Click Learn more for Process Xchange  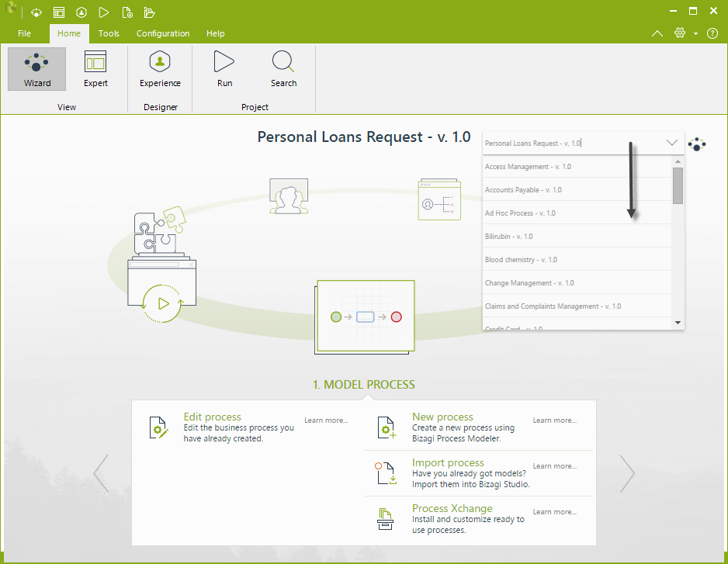pos(554,512)
